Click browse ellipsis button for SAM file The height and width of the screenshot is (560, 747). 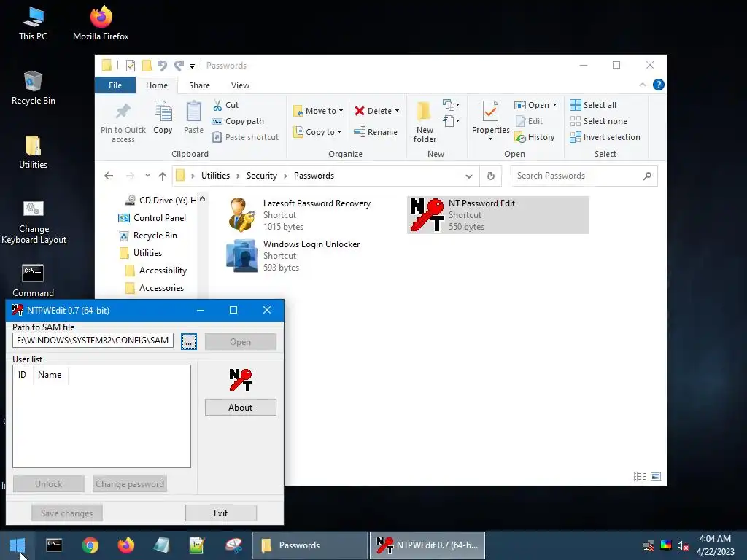[189, 341]
